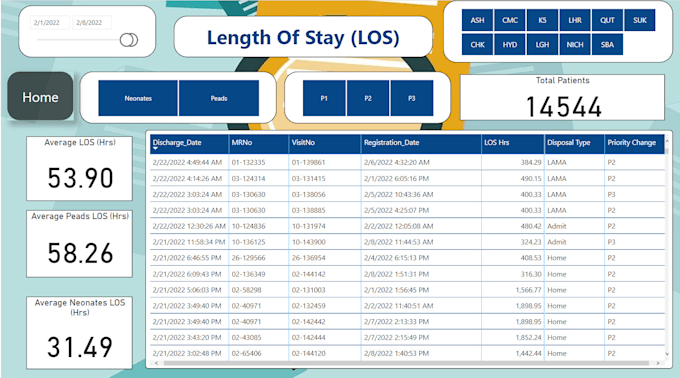Screen dimensions: 680x378
Task: Choose the HYD hospital tile
Action: pos(510,44)
